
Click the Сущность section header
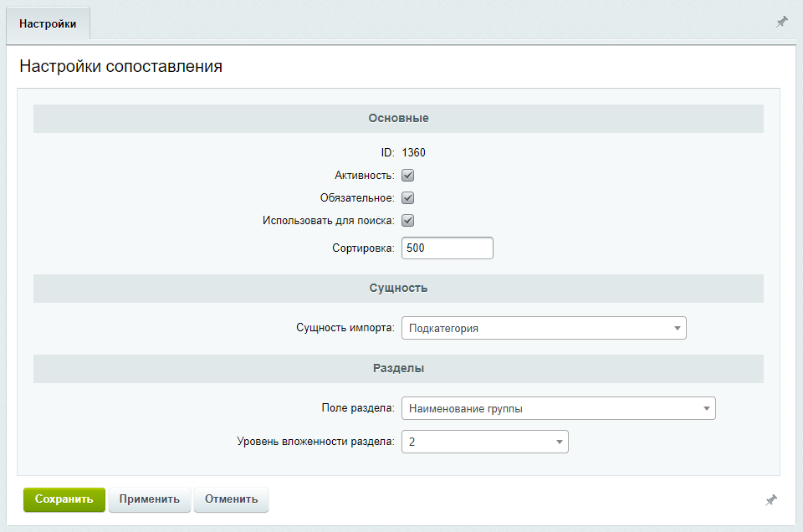pyautogui.click(x=398, y=289)
